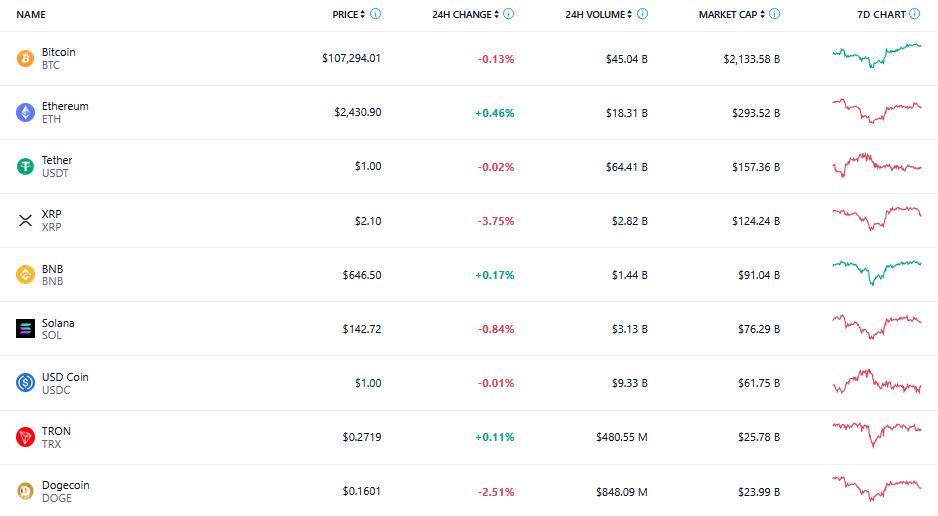View the Dogecoin 7-day sparkline chart
The width and height of the screenshot is (938, 516).
tap(876, 488)
